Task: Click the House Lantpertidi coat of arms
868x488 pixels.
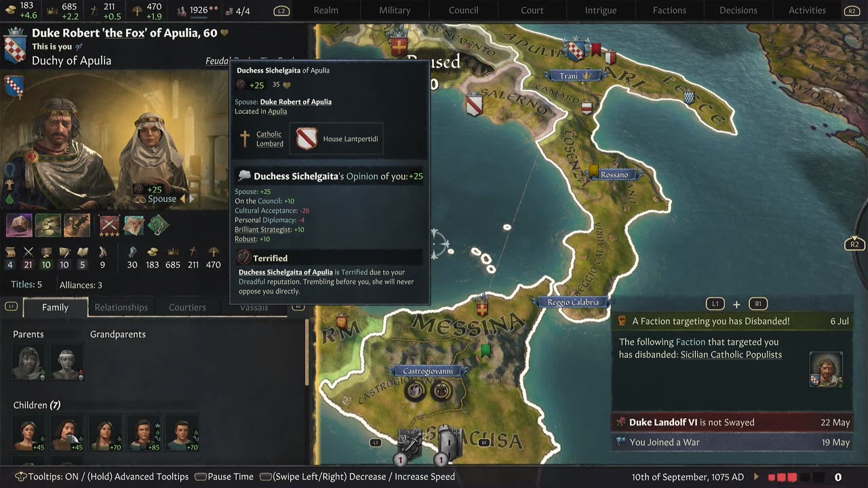Action: click(x=307, y=139)
